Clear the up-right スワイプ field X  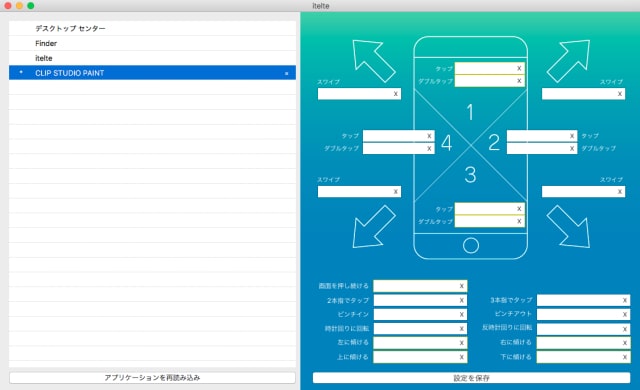click(620, 94)
